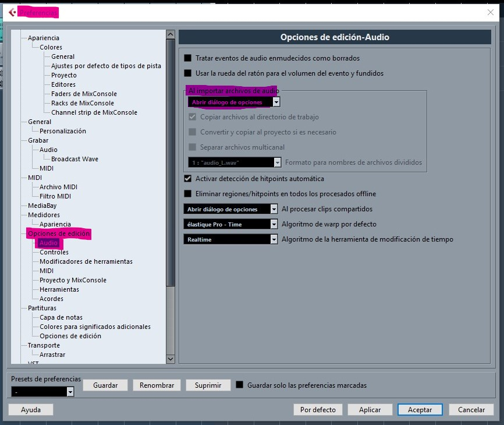Click the Cubase logo icon in title bar

pyautogui.click(x=12, y=12)
